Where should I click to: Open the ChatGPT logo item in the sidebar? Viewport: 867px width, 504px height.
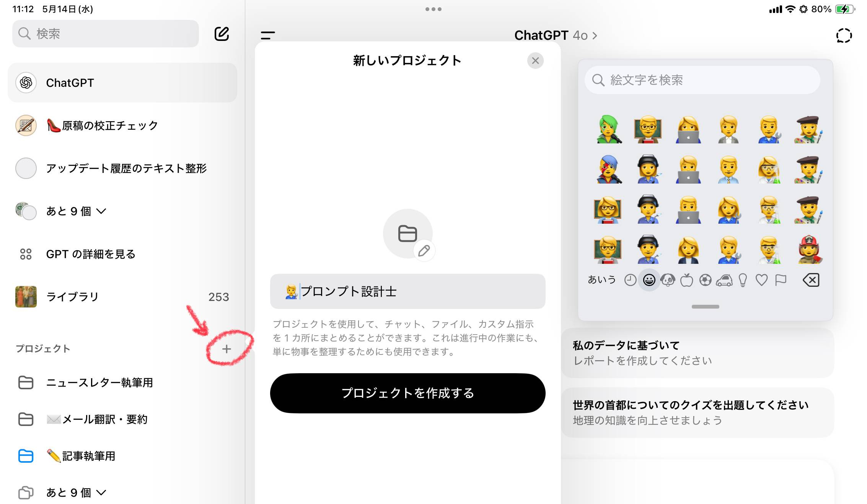click(122, 83)
